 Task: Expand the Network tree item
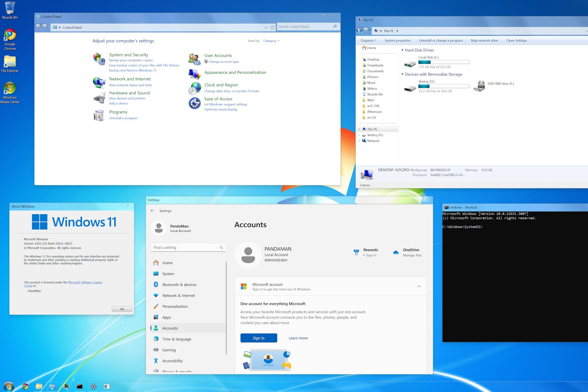(360, 141)
